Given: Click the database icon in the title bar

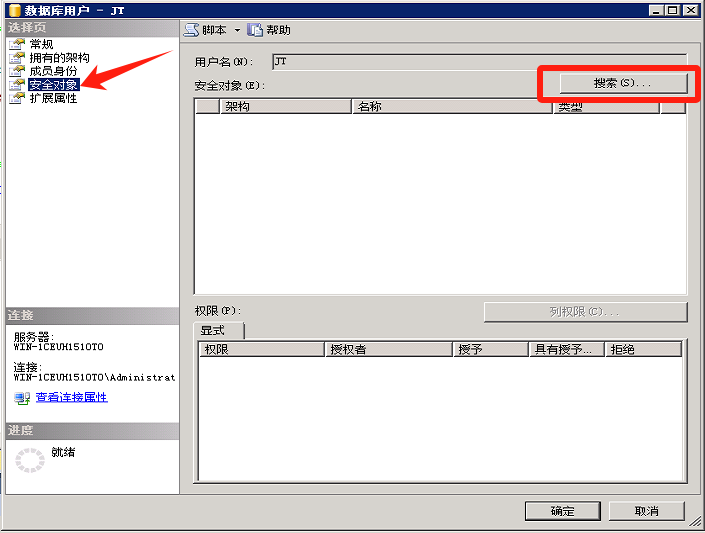Looking at the screenshot, I should tap(15, 10).
